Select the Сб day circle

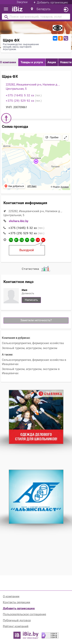(38, 240)
